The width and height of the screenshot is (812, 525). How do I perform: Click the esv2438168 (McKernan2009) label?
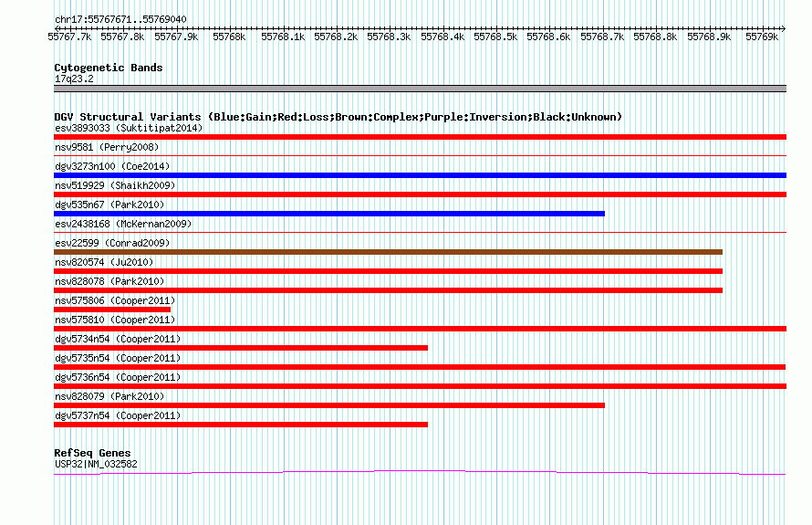123,224
